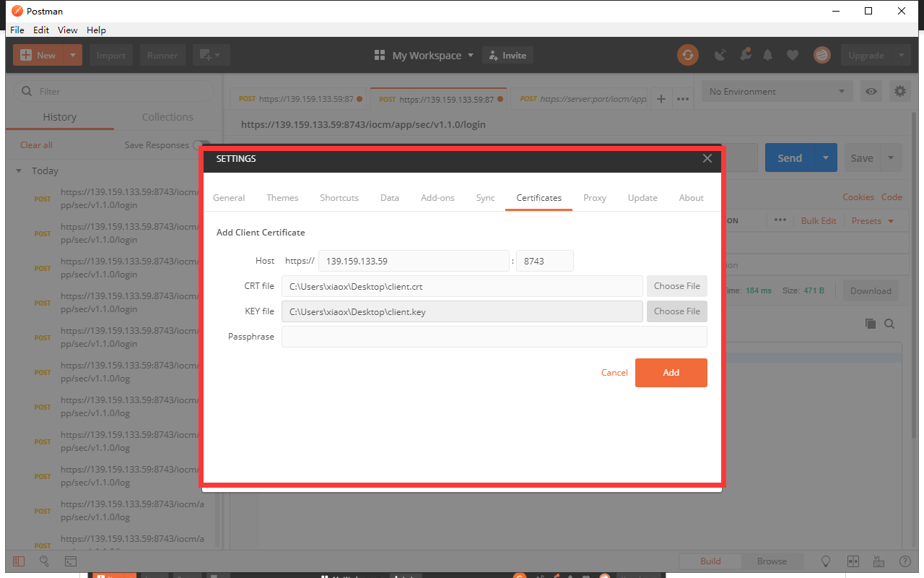
Task: Click the Import button
Action: pyautogui.click(x=111, y=55)
